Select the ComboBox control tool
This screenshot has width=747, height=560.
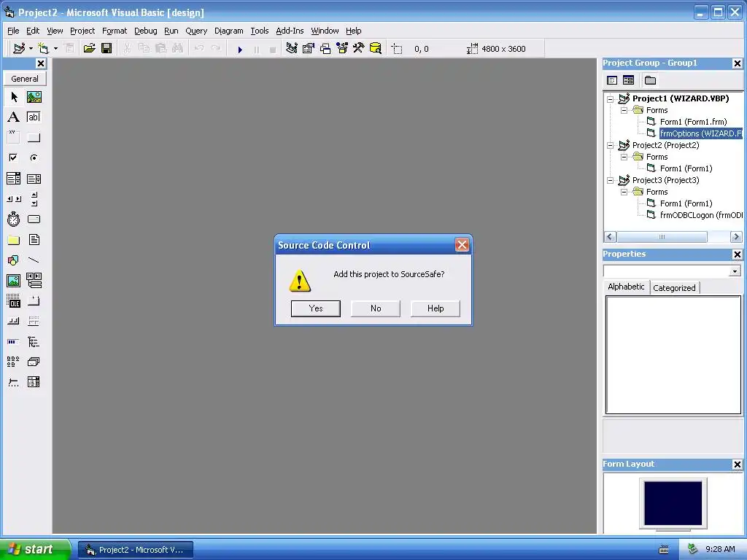[14, 179]
